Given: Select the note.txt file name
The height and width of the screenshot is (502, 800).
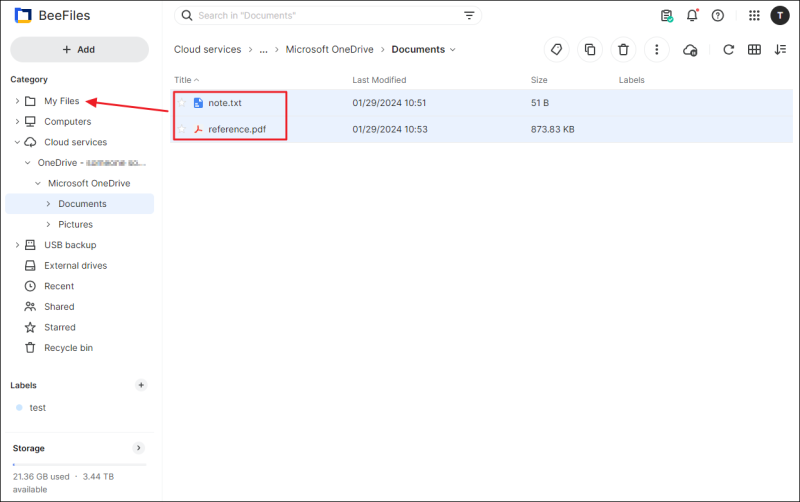Looking at the screenshot, I should pos(225,103).
